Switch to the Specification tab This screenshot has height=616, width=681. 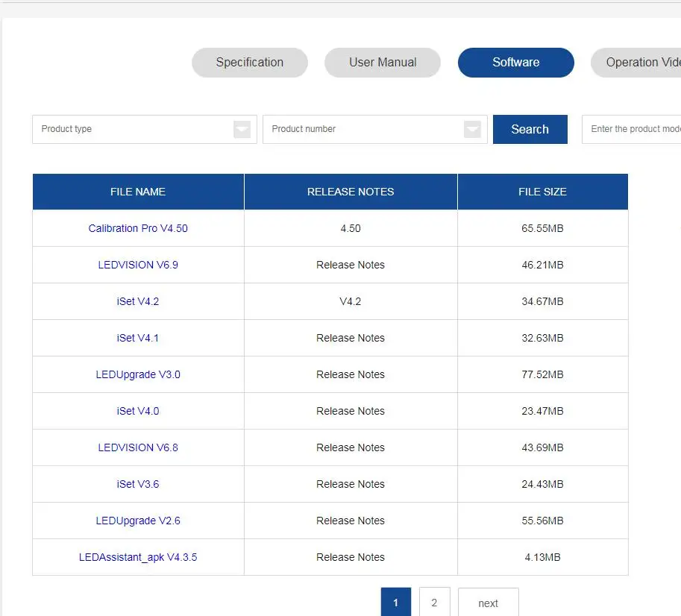coord(250,63)
